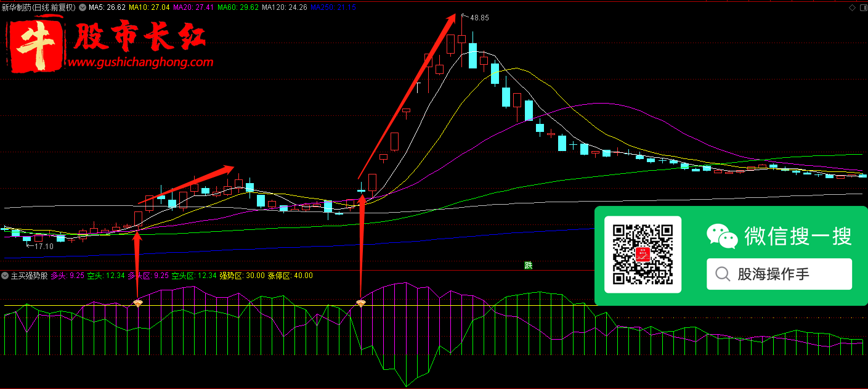
Task: Click the second orange diamond signal marker
Action: (x=361, y=303)
